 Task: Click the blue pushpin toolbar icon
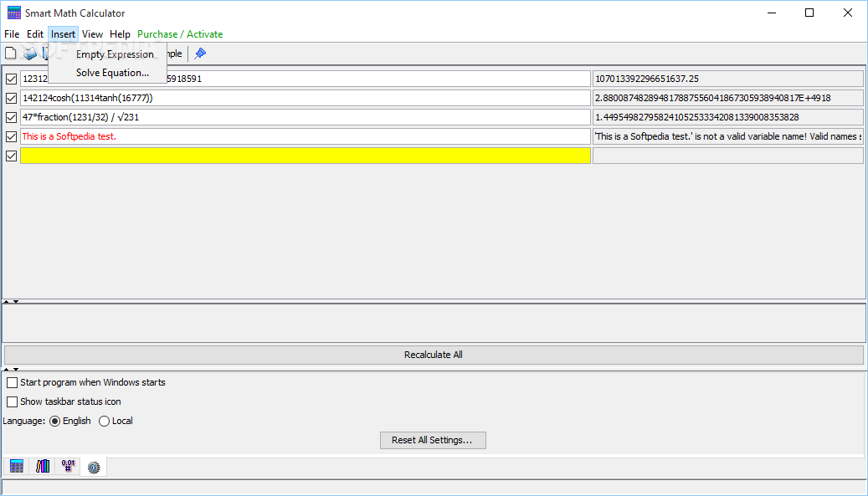200,53
